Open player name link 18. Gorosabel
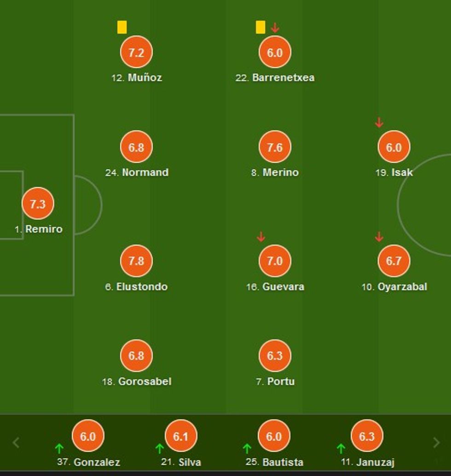Viewport: 451px width, 476px height. click(137, 381)
